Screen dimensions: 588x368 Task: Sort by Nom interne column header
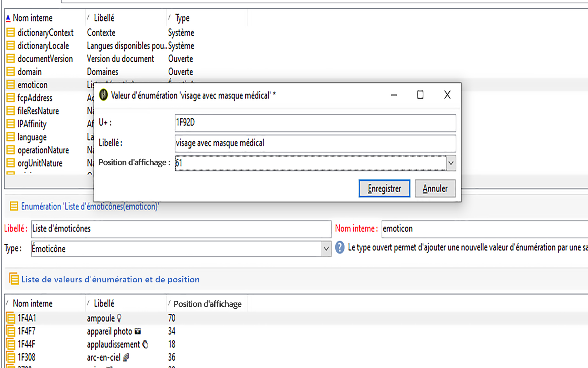click(x=33, y=18)
